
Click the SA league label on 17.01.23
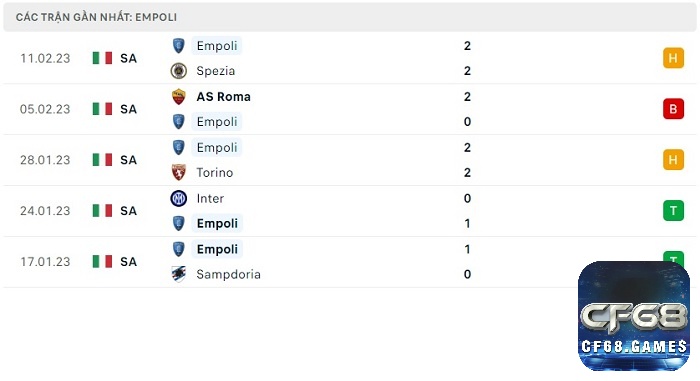point(129,262)
